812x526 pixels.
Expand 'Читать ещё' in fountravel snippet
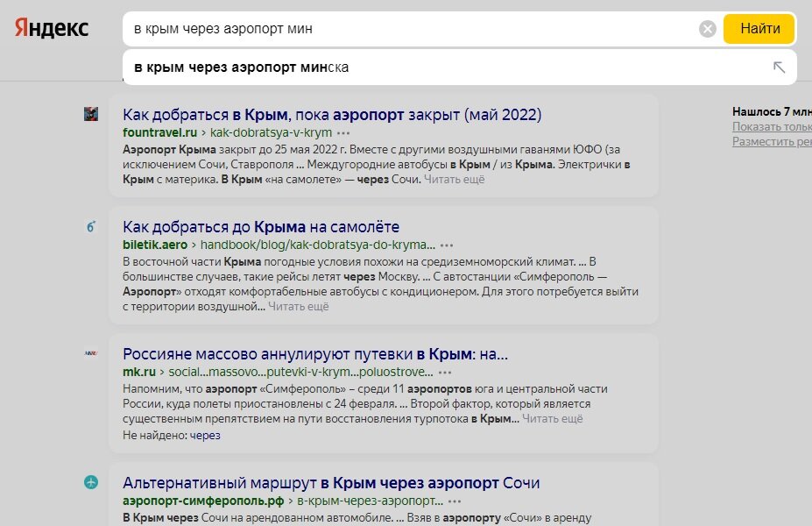(x=454, y=180)
